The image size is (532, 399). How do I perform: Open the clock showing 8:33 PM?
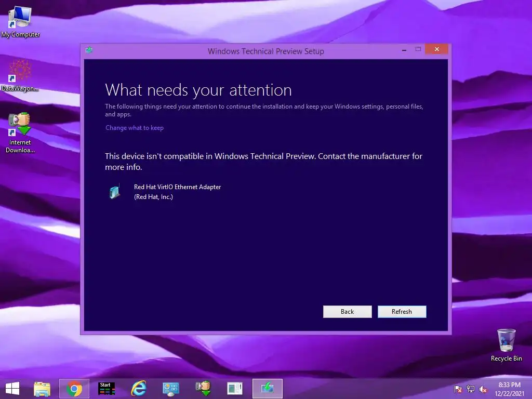pyautogui.click(x=509, y=389)
